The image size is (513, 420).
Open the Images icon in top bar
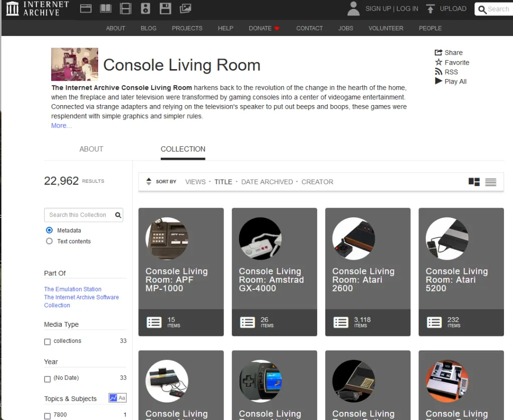pos(185,9)
